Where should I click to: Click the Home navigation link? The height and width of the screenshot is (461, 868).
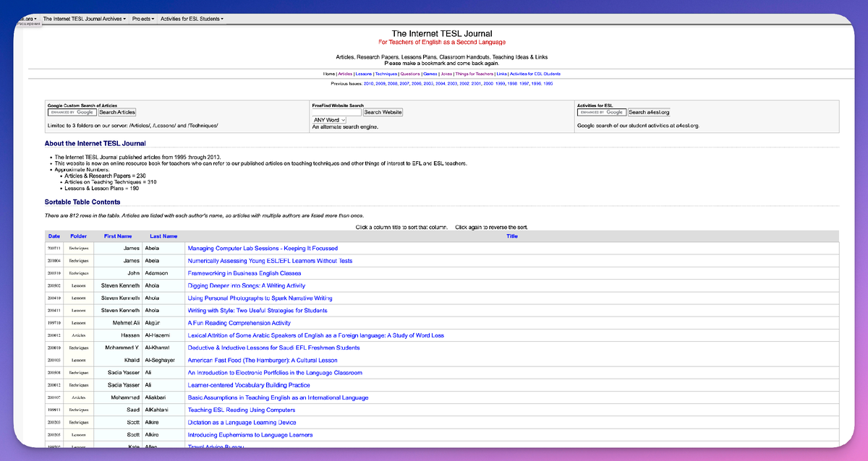[x=329, y=74]
